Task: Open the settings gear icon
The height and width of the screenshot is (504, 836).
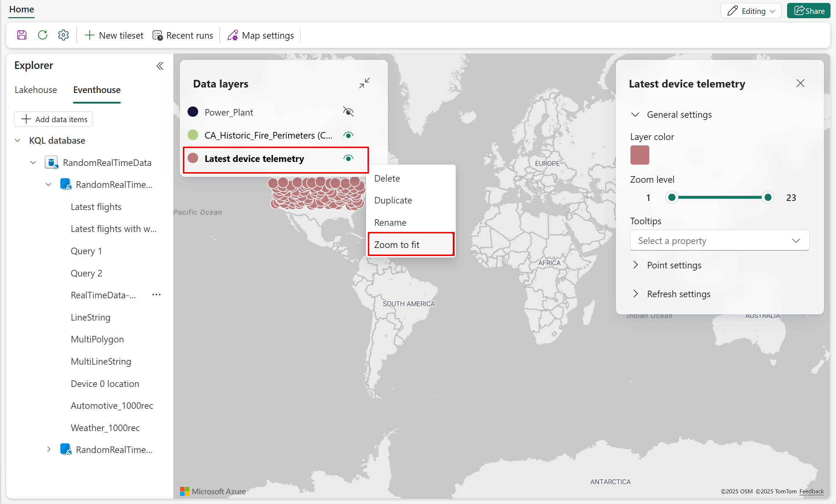Action: (63, 35)
